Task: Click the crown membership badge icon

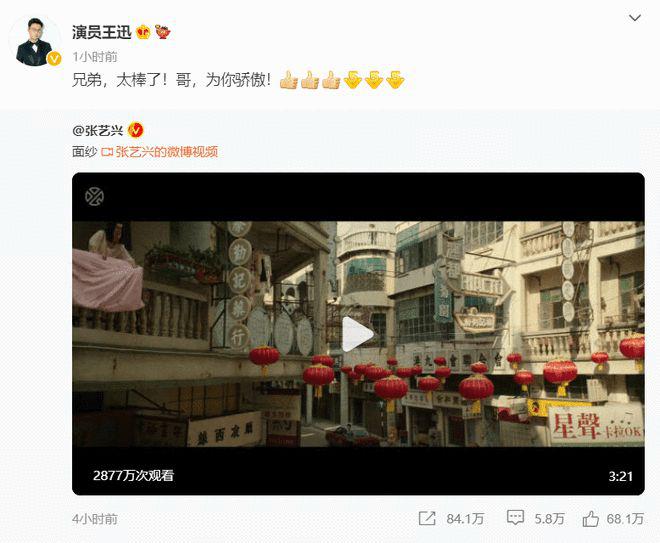Action: (x=143, y=32)
